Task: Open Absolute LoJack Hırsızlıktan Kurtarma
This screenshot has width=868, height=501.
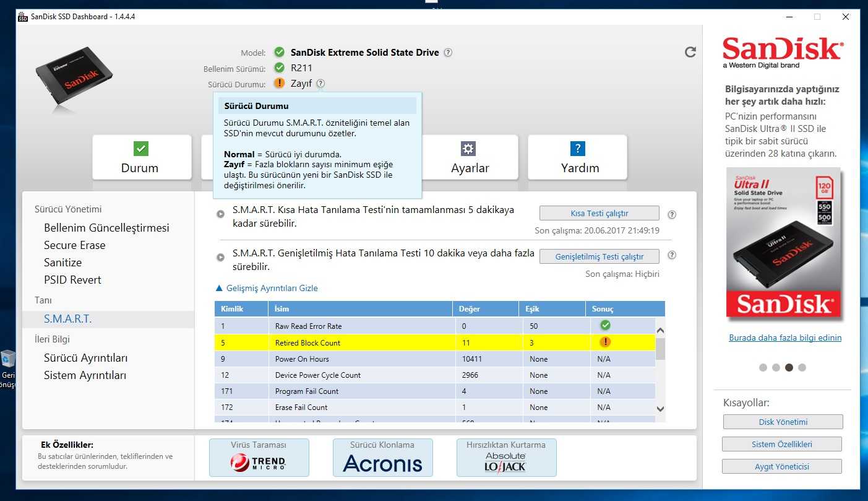Action: click(506, 458)
